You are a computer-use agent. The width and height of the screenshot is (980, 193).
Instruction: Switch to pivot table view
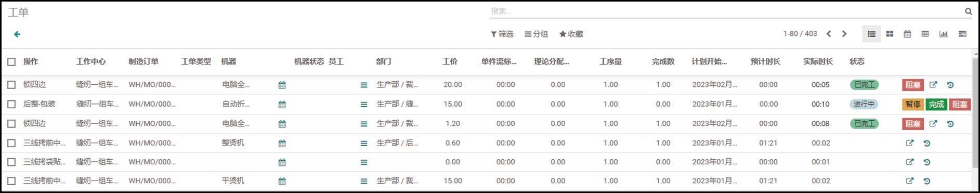pyautogui.click(x=925, y=34)
